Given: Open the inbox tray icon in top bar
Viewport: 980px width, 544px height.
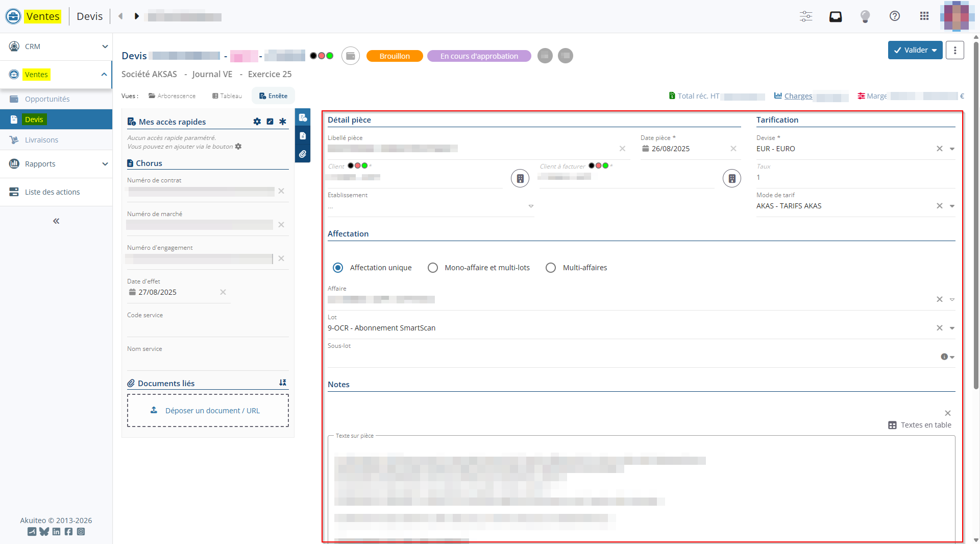Looking at the screenshot, I should click(836, 17).
